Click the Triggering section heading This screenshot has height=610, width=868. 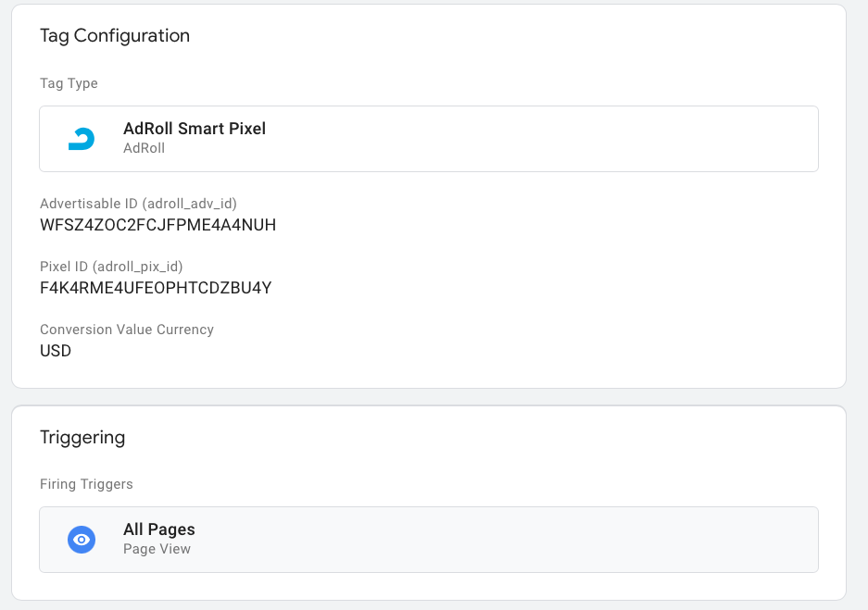click(82, 437)
